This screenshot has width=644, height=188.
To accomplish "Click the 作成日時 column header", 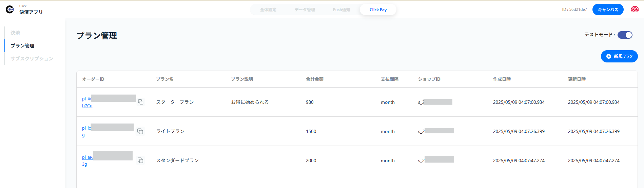I will tap(502, 79).
